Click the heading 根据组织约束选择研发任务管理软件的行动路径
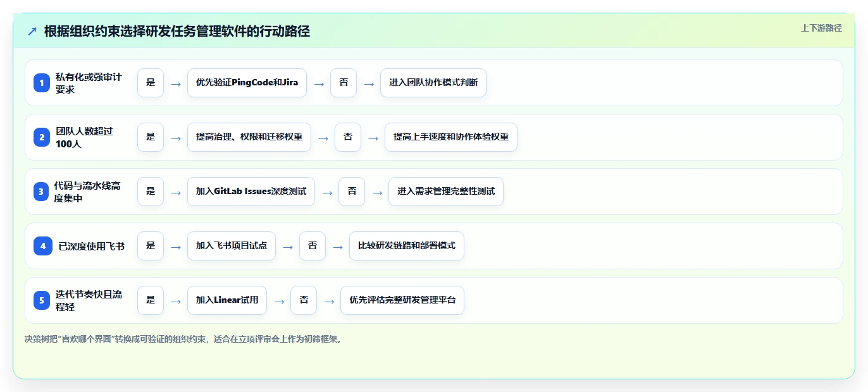Viewport: 868px width, 392px height. 177,31
